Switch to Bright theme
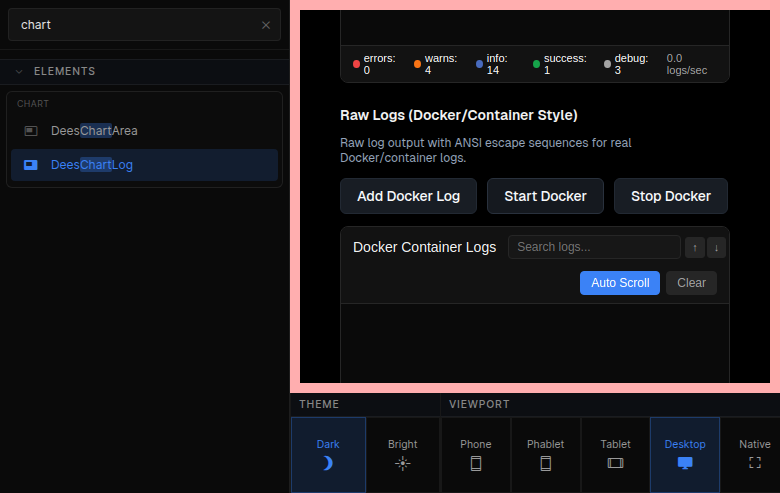The height and width of the screenshot is (493, 780). coord(402,454)
